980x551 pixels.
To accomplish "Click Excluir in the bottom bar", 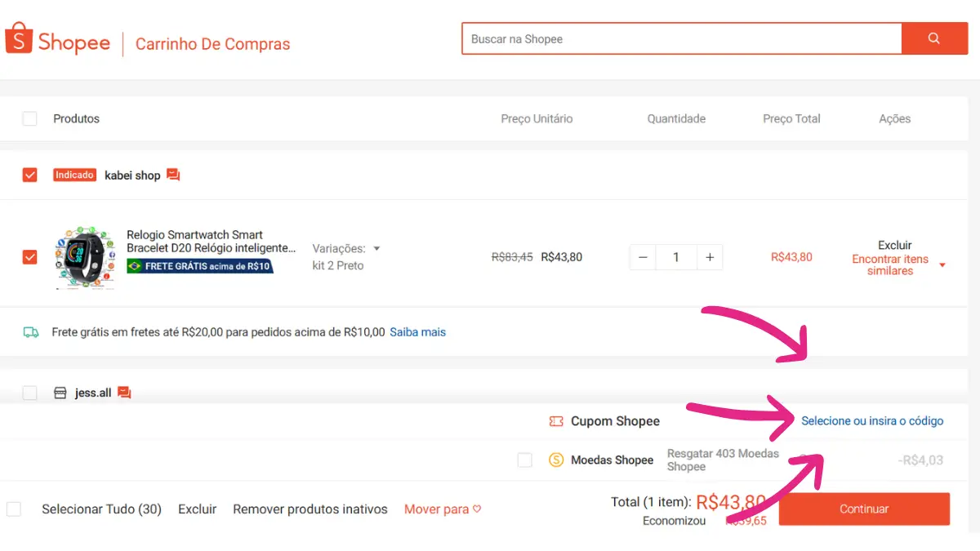I will click(197, 509).
